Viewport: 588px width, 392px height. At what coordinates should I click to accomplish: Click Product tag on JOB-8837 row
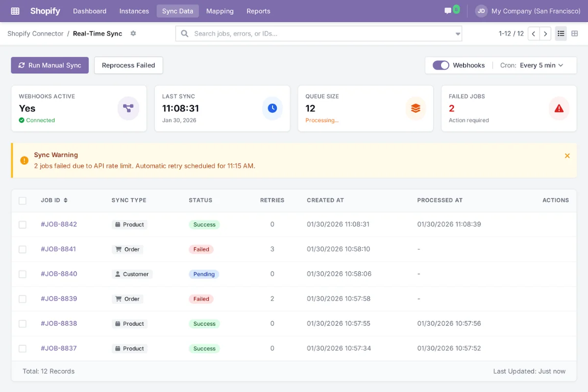coord(129,348)
